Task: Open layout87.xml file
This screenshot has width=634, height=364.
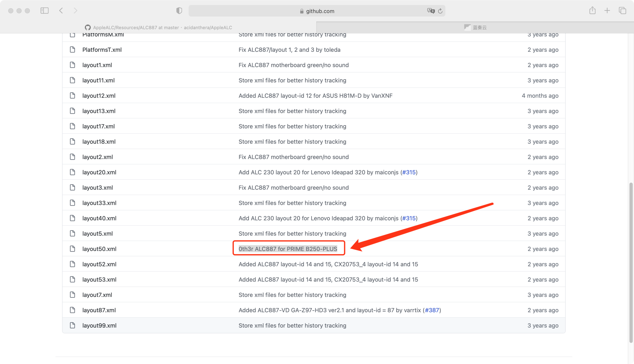Action: pos(99,310)
